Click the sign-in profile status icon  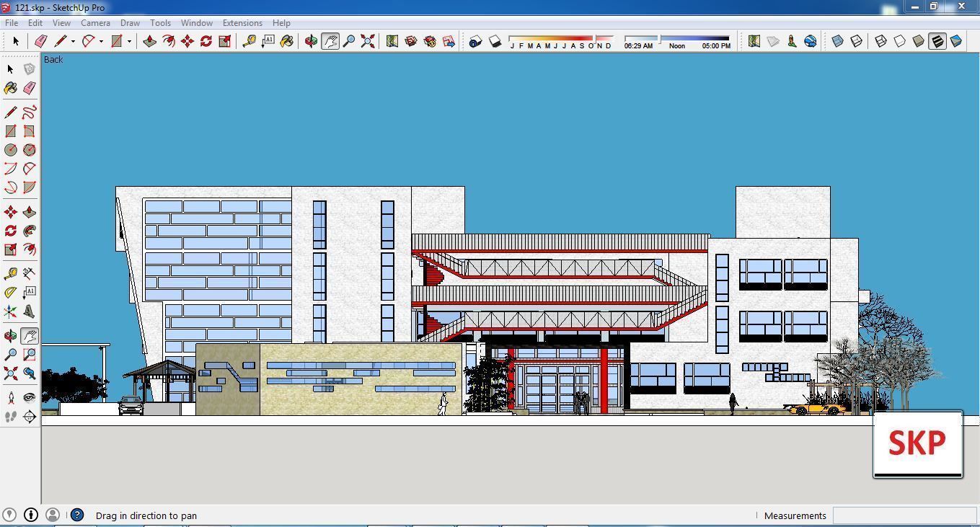click(x=53, y=515)
